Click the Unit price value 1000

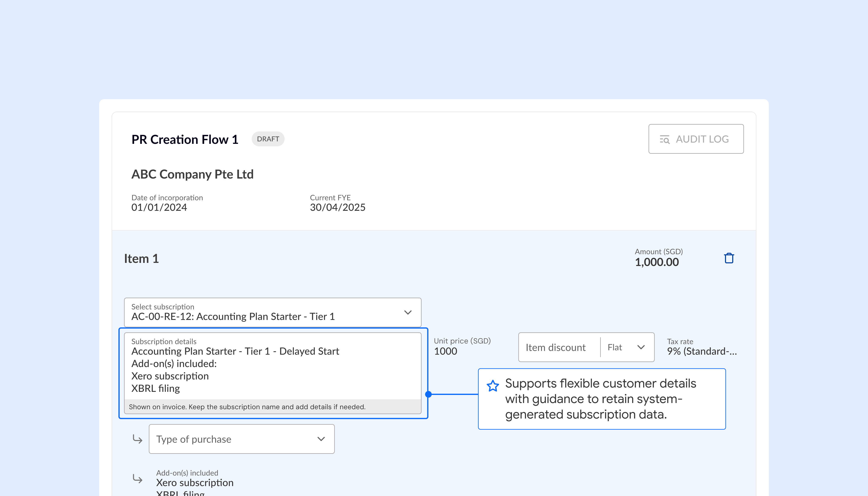coord(445,351)
